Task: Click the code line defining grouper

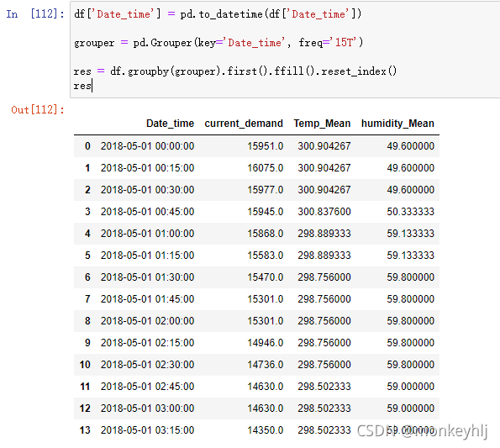Action: (x=218, y=42)
